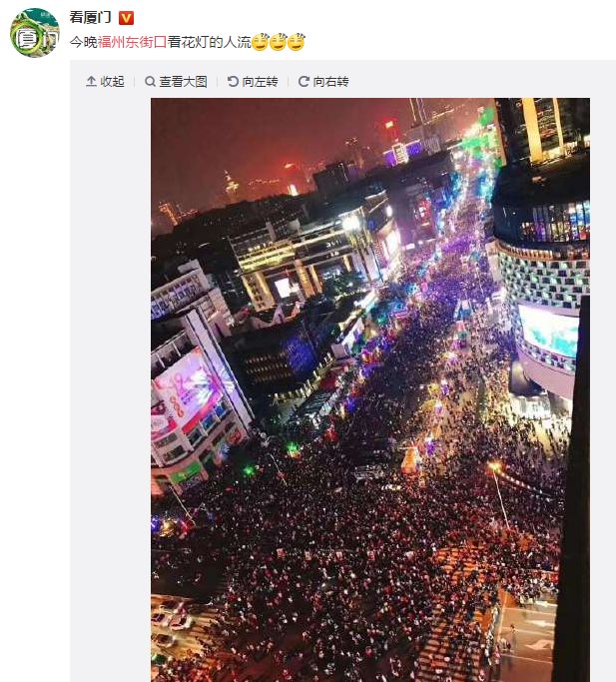Image resolution: width=616 pixels, height=682 pixels.
Task: Click the 看厦门 username
Action: 91,18
